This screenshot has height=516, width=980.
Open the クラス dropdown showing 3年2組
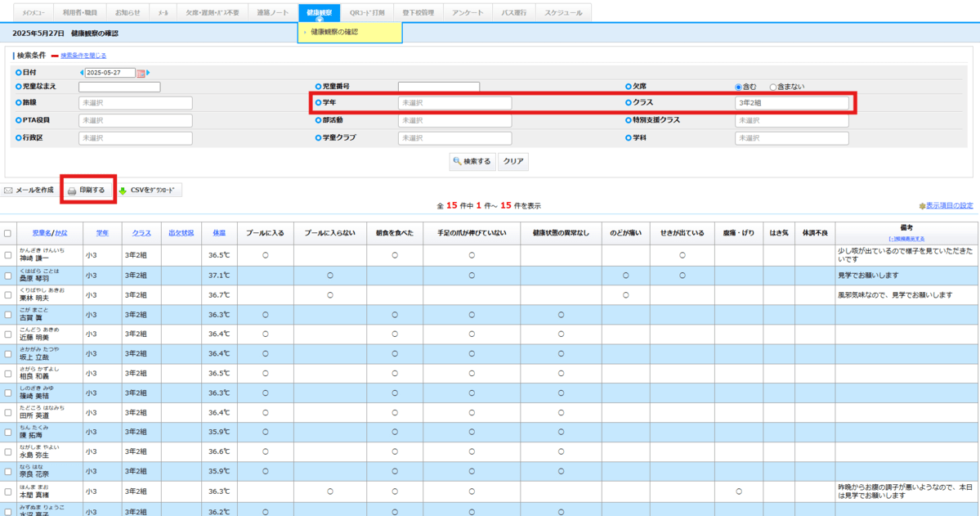click(791, 103)
